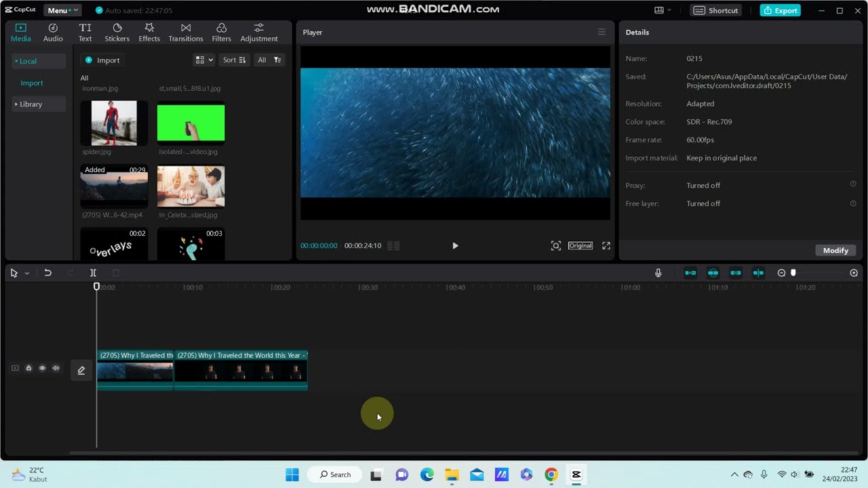Click the Split tool
This screenshot has width=868, height=488.
93,272
